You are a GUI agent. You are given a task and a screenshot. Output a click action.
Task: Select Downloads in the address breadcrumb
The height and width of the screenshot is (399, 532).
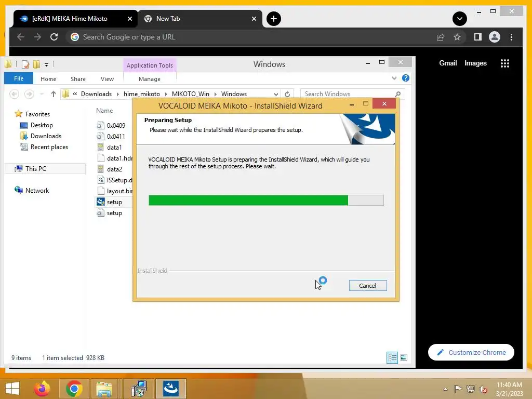pos(96,94)
